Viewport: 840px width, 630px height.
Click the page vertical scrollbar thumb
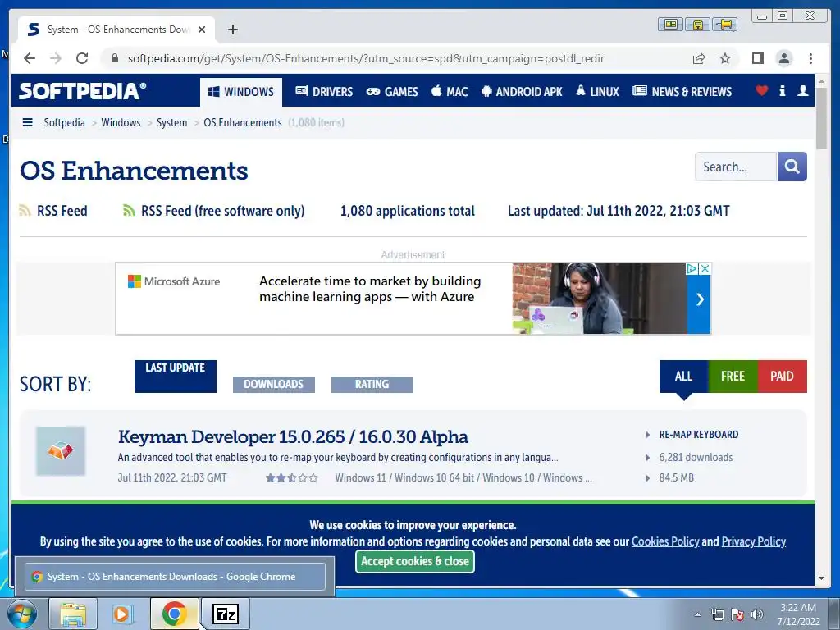(x=821, y=119)
